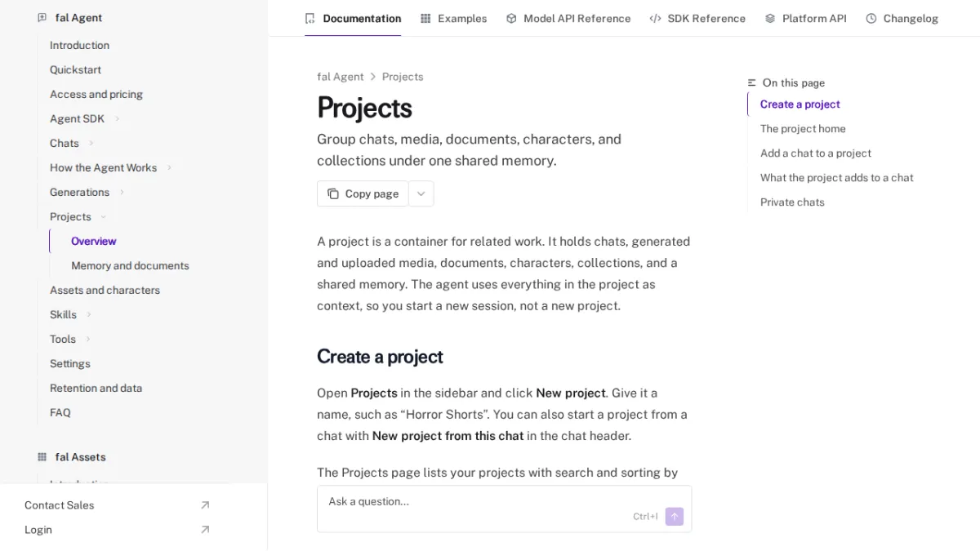This screenshot has height=551, width=980.
Task: Expand How the Agent Works chevron
Action: [169, 167]
